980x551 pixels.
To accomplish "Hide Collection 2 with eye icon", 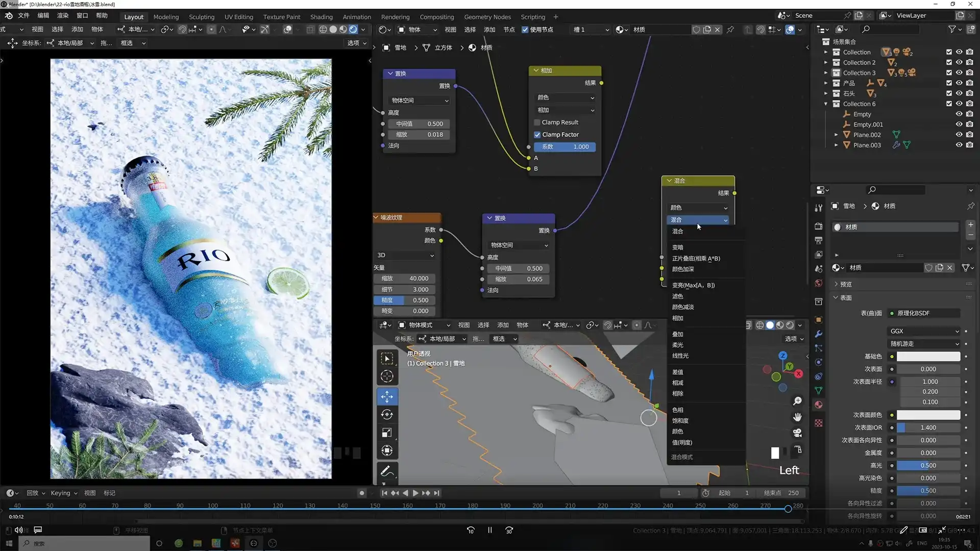I will click(959, 62).
